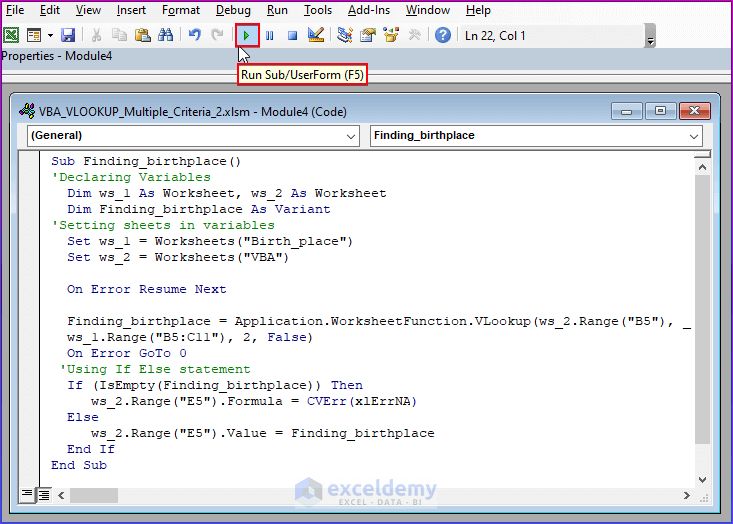The width and height of the screenshot is (733, 524).
Task: Click the 'Ln 22, Col 1' position indicator
Action: tap(495, 36)
